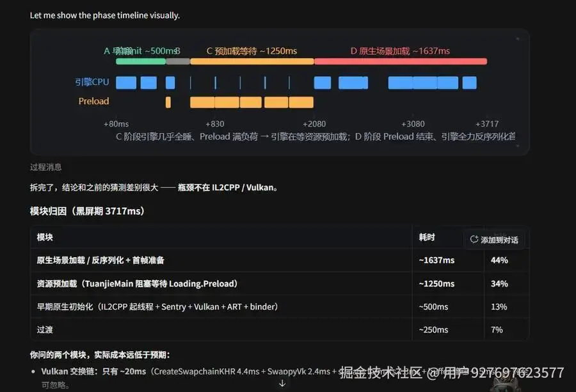Screen dimensions: 576x392
Task: Select the 引擎CPU row label
Action: 92,82
